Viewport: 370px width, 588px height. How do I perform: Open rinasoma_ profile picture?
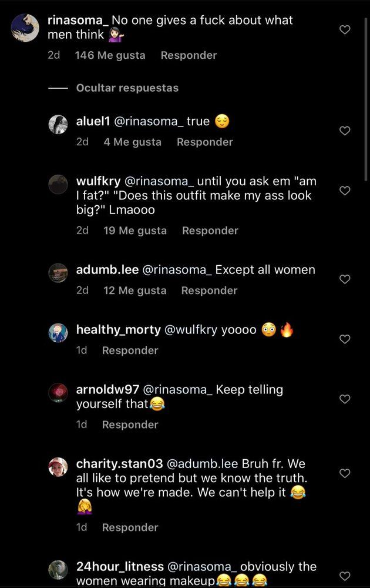[25, 28]
